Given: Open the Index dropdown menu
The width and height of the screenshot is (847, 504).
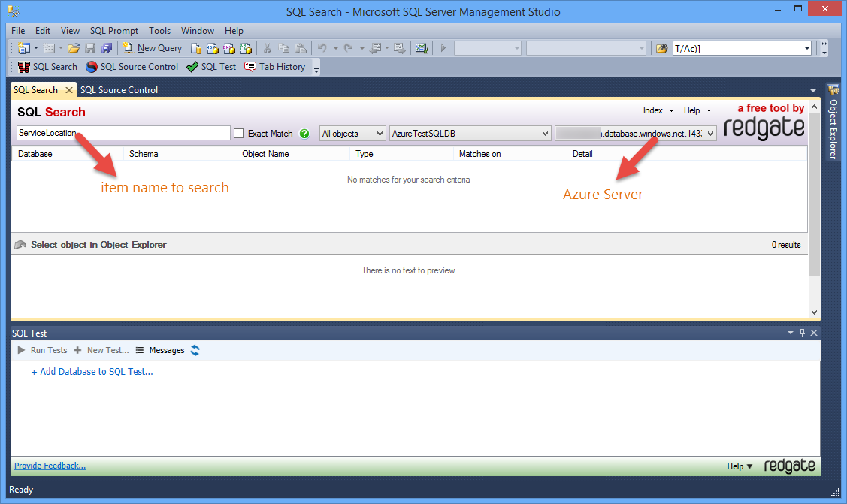Looking at the screenshot, I should click(658, 110).
